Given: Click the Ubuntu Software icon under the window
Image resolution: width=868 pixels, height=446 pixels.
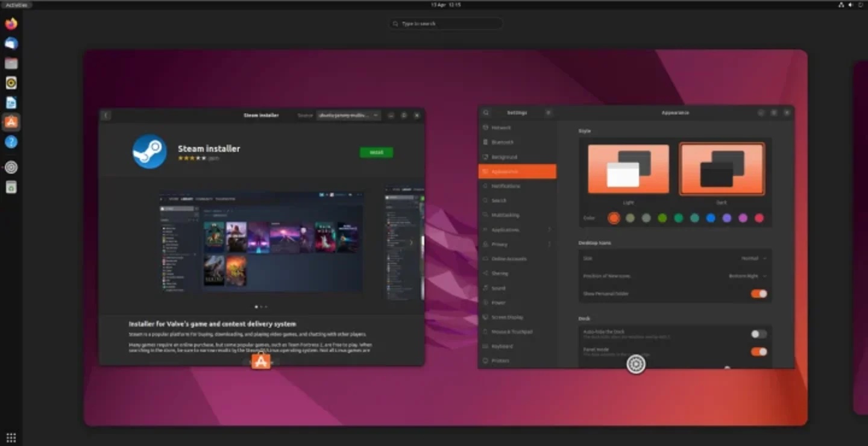Looking at the screenshot, I should [x=260, y=361].
